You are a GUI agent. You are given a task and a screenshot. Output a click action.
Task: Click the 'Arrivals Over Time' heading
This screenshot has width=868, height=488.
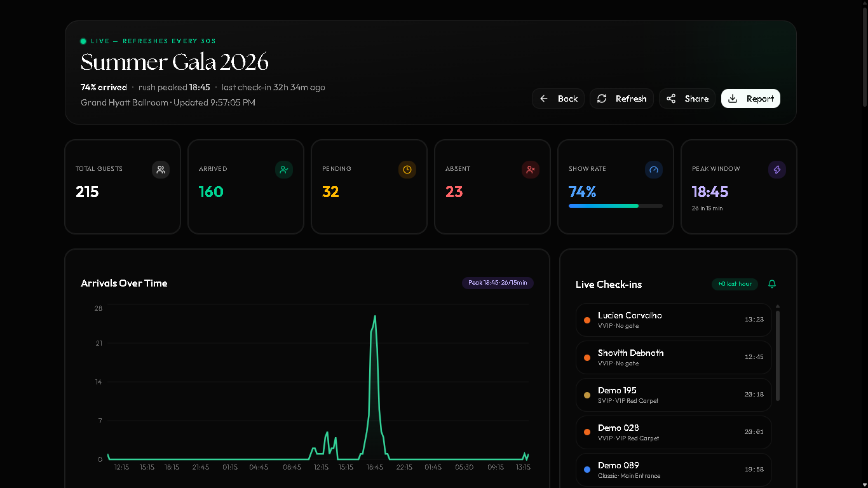(x=124, y=283)
